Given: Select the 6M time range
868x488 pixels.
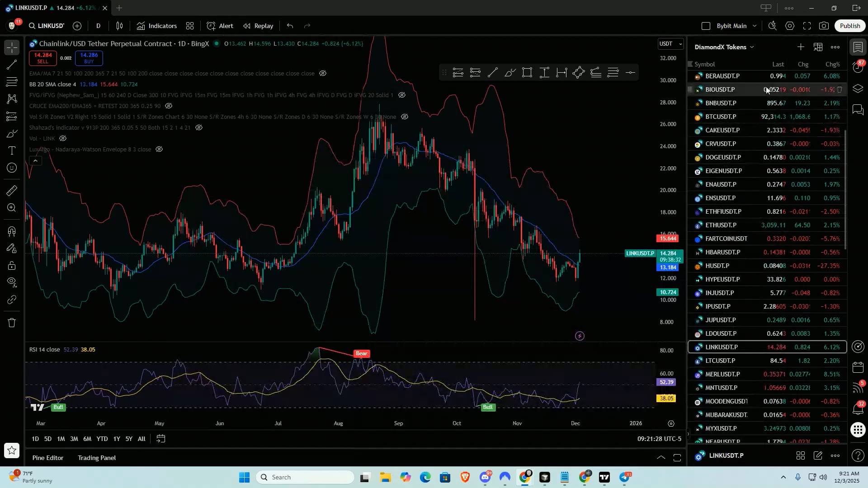Looking at the screenshot, I should [87, 439].
